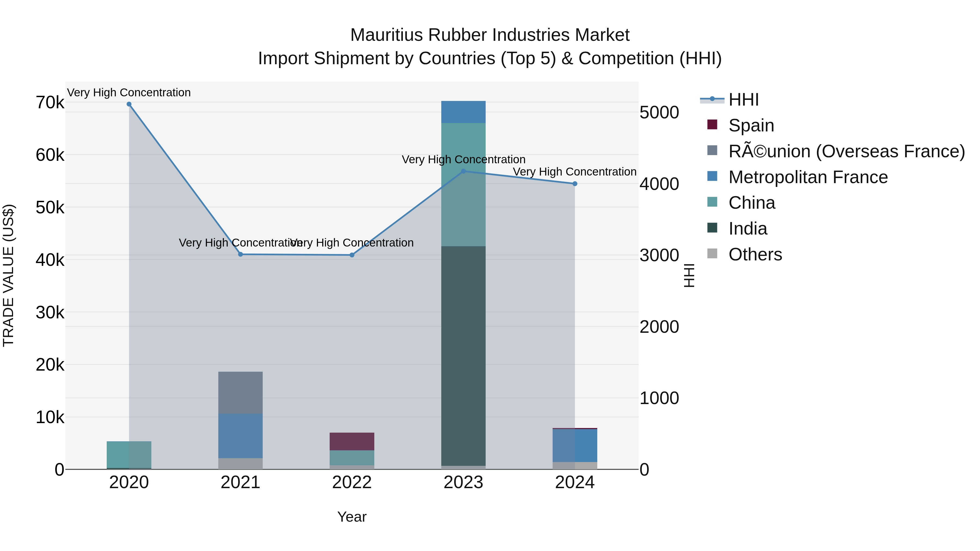Toggle the HHI legend entry
This screenshot has height=551, width=980.
(x=729, y=100)
